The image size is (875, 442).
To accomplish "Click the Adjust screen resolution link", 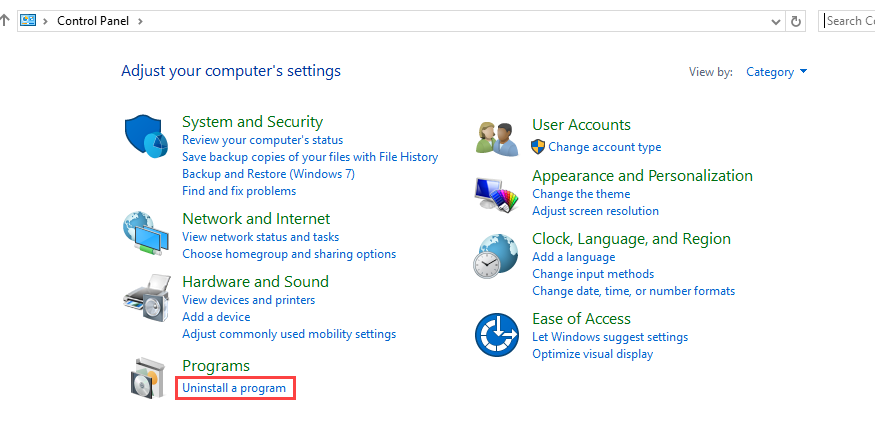I will point(595,211).
